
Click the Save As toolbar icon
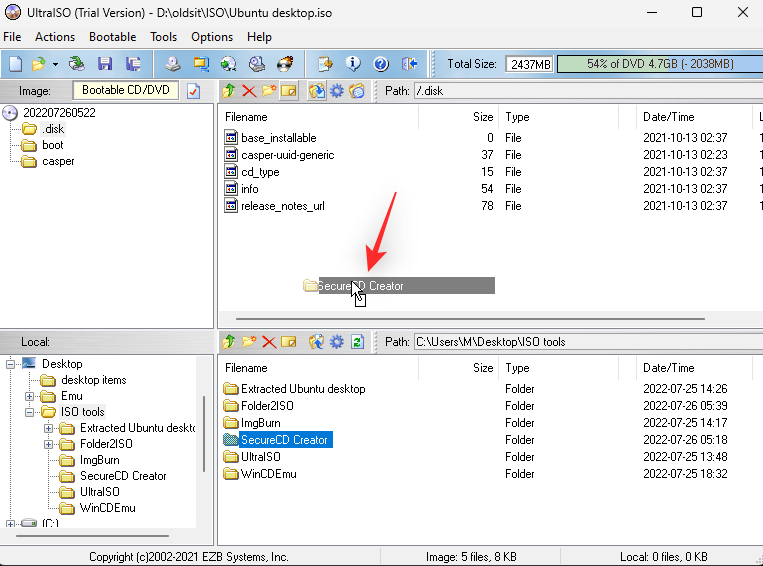[x=133, y=64]
